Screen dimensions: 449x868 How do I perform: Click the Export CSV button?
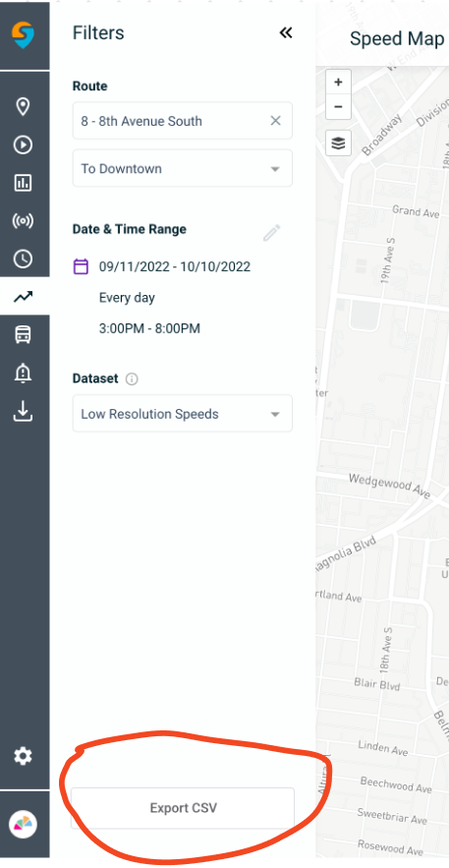tap(183, 808)
